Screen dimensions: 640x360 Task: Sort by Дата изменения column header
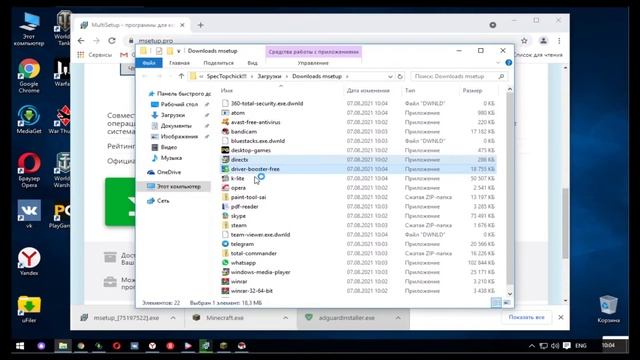368,91
